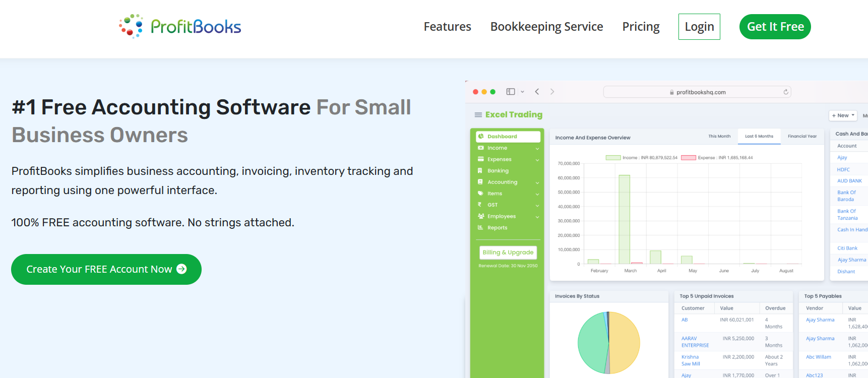Expand the Accounting sidebar section
Screen dimensions: 868x378
tap(537, 183)
